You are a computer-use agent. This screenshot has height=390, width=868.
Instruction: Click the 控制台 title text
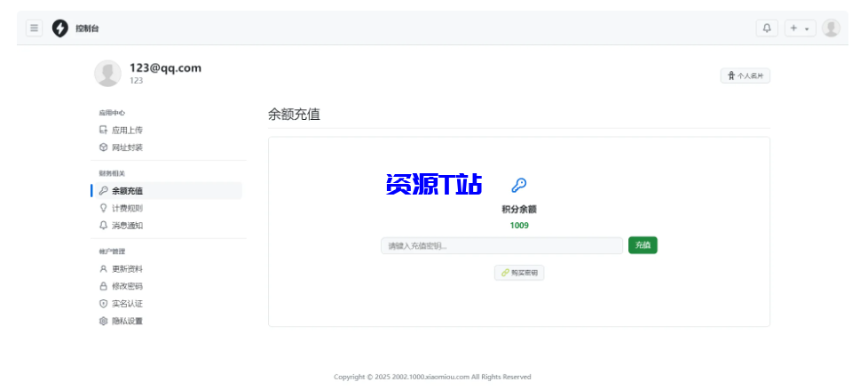point(88,28)
